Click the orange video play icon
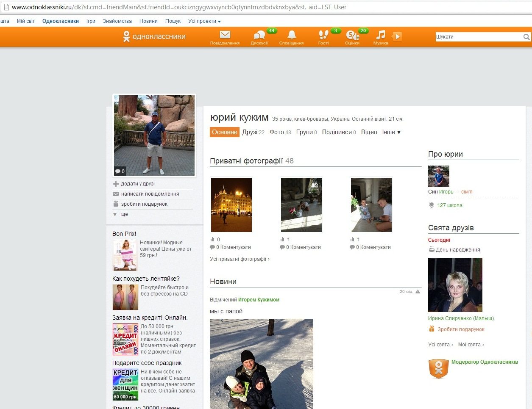The height and width of the screenshot is (409, 532). click(397, 36)
